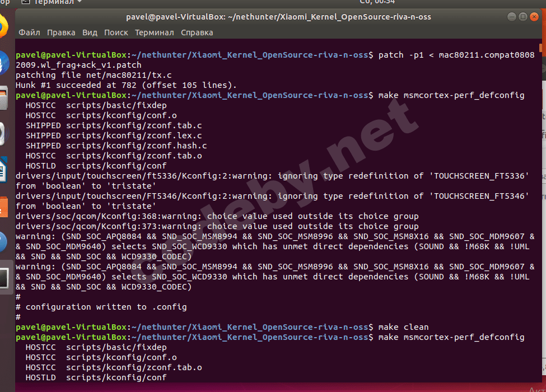Open the Поиск menu

click(116, 32)
